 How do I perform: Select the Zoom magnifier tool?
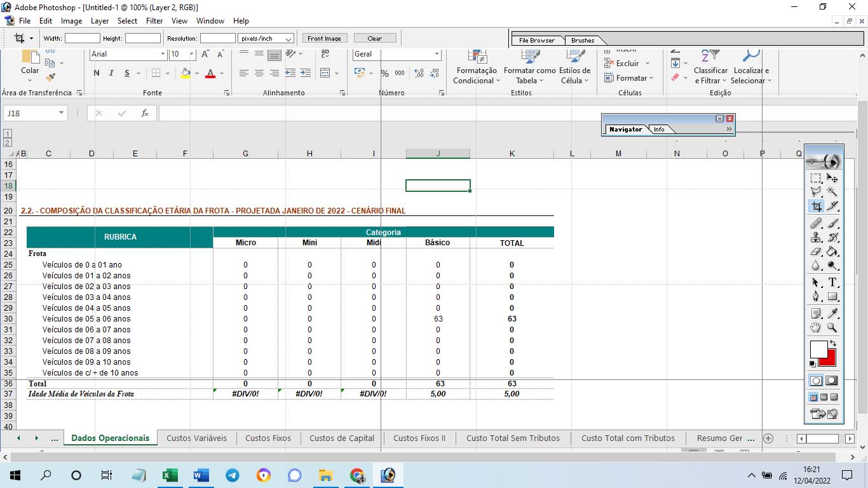[x=832, y=328]
